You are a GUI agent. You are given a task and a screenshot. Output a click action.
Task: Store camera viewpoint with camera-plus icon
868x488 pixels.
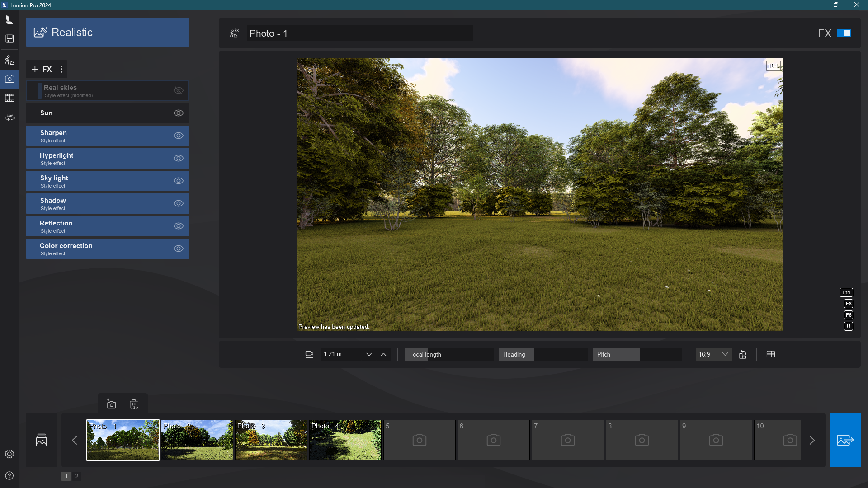click(111, 404)
